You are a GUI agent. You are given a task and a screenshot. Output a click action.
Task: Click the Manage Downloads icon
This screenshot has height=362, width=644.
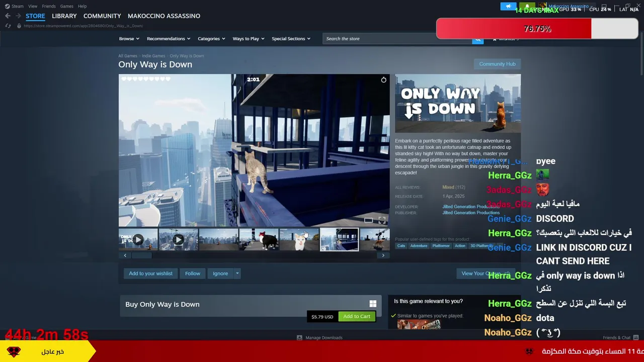tap(299, 338)
